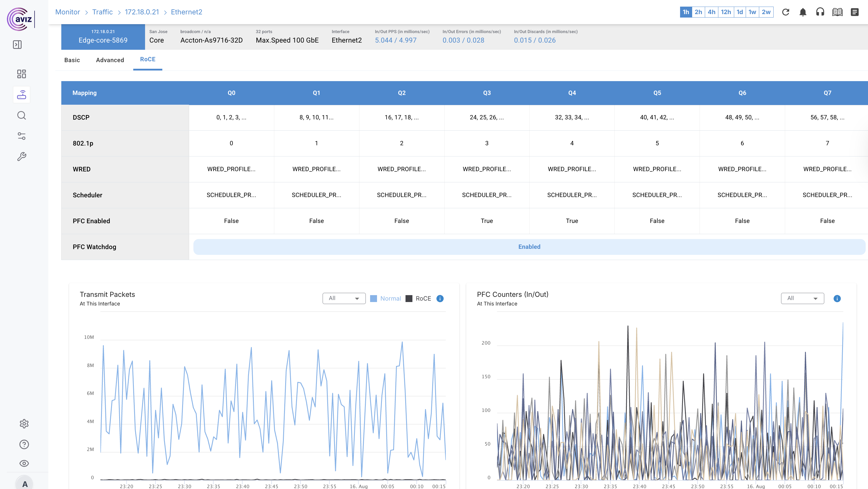Click the 172.18.0.21 breadcrumb link
Screen dimensions: 868x489
pyautogui.click(x=142, y=12)
